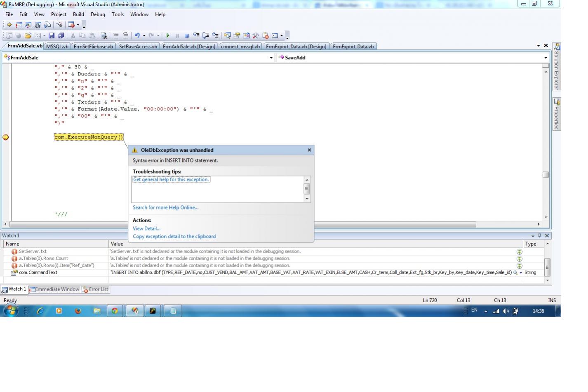588x392 pixels.
Task: Click the Save icon in the toolbar
Action: pos(52,36)
